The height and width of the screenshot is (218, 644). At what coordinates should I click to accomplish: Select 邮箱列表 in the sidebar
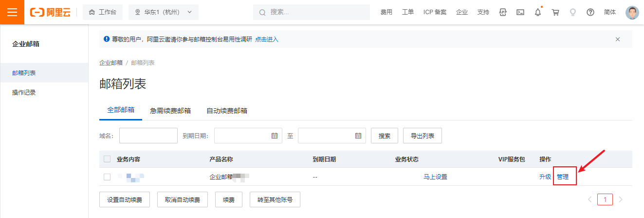tap(44, 73)
